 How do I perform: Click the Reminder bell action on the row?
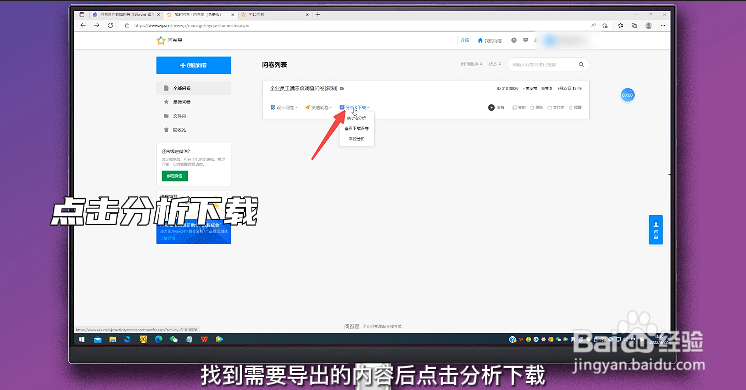(x=575, y=107)
